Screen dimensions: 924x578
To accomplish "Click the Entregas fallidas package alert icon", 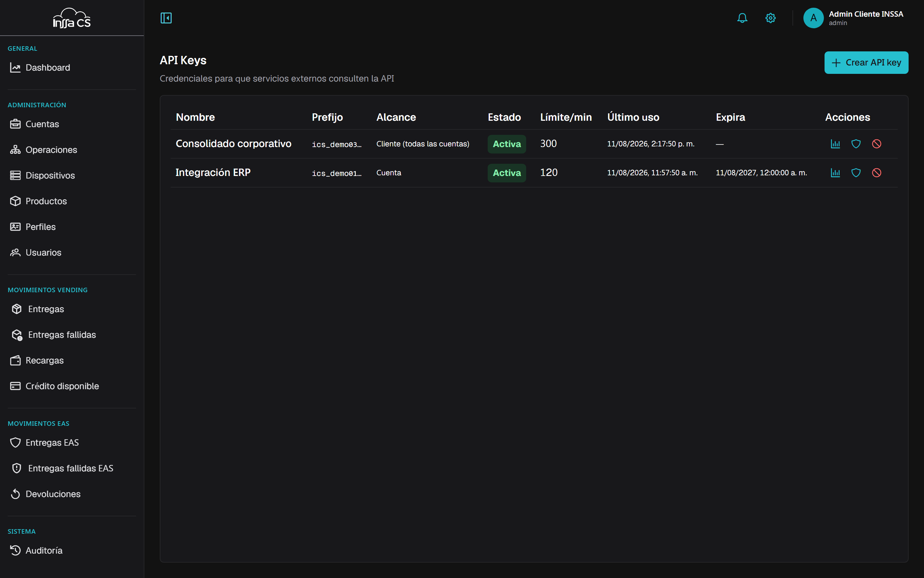I will click(17, 335).
